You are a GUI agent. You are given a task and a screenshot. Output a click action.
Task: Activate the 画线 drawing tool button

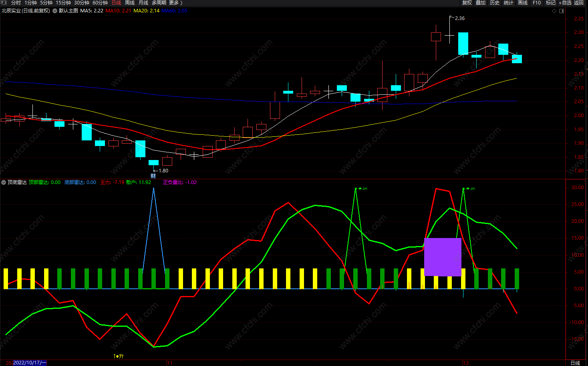[x=523, y=3]
